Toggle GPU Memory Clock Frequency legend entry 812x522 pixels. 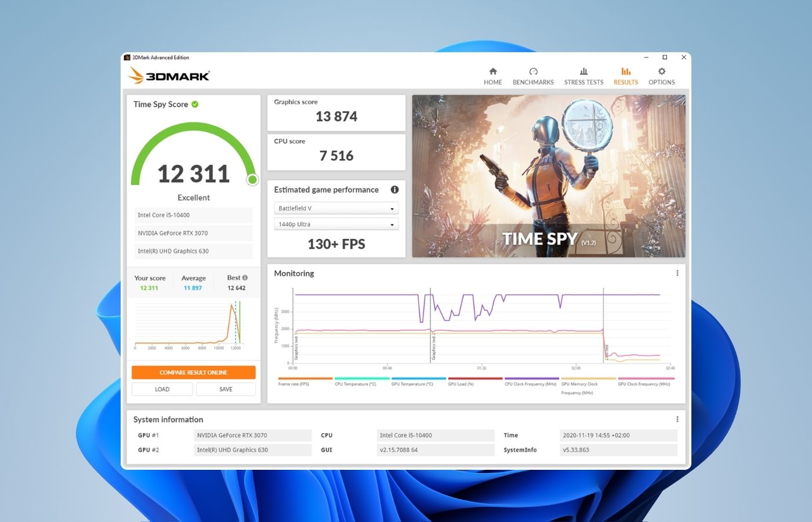click(x=588, y=386)
